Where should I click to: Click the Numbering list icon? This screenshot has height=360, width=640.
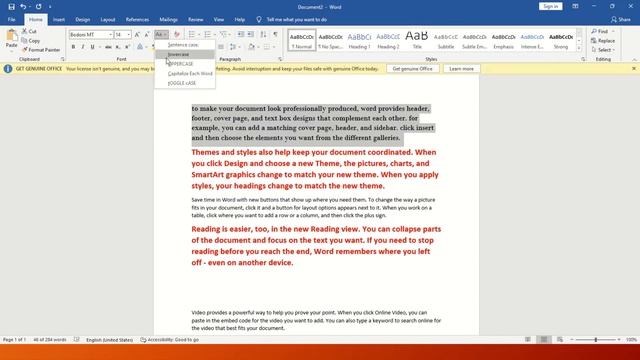point(207,35)
